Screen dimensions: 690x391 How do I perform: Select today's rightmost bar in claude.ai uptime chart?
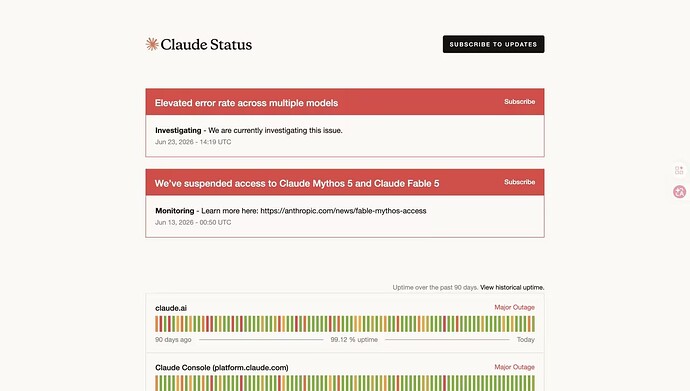coord(533,324)
